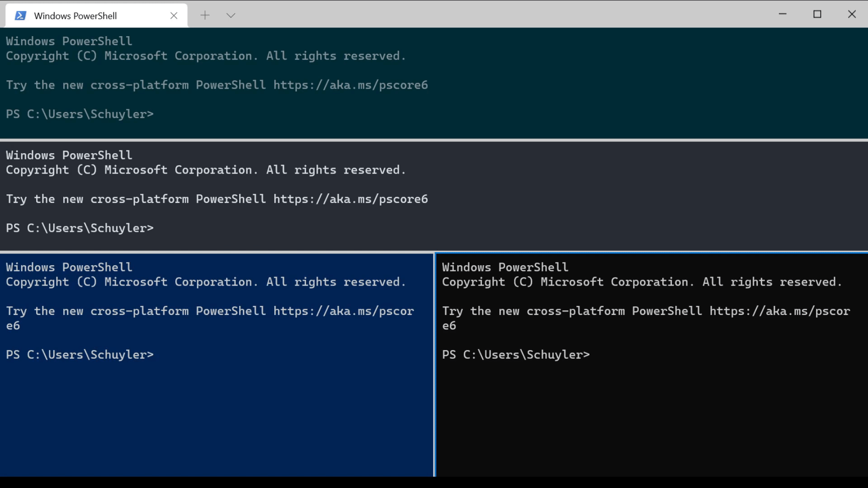Focus the black bottom-right pane
This screenshot has width=868, height=488.
(652, 365)
